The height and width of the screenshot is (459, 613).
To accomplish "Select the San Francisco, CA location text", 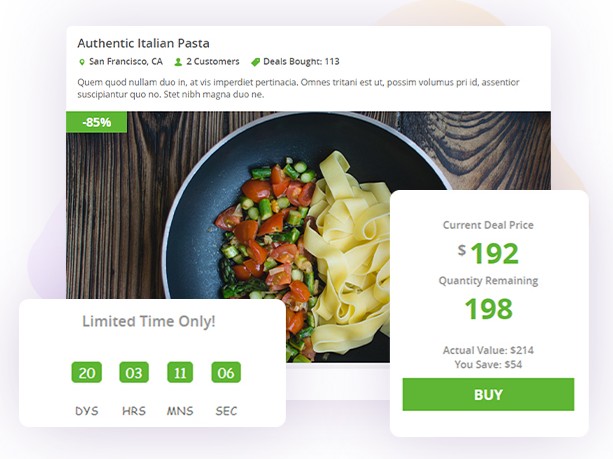I will (x=126, y=61).
